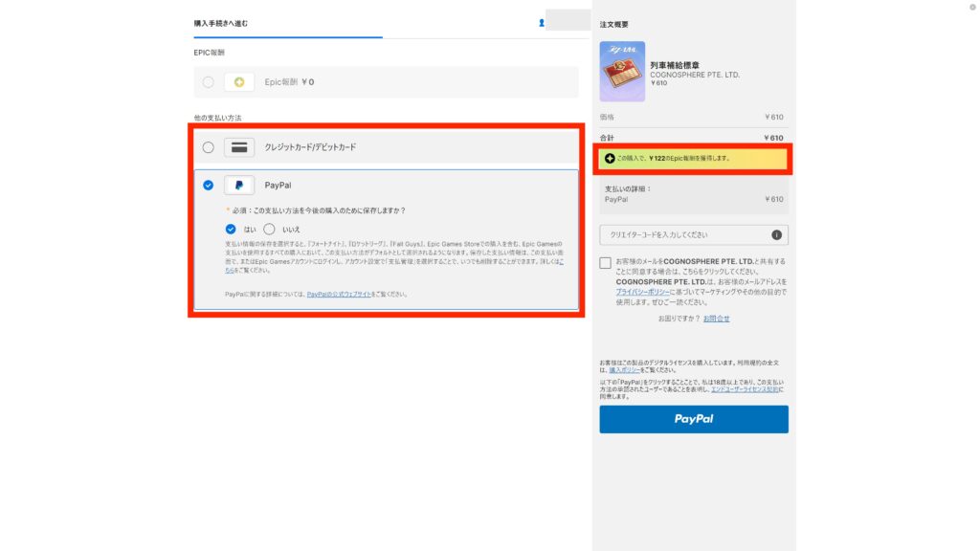
Task: Click the 列車補給標章 product thumbnail
Action: (x=622, y=71)
